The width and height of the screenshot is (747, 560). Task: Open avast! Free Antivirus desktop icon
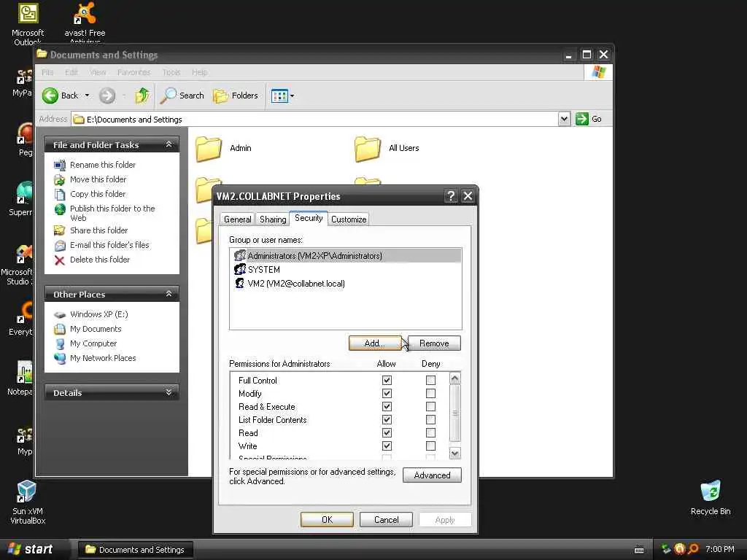(85, 23)
